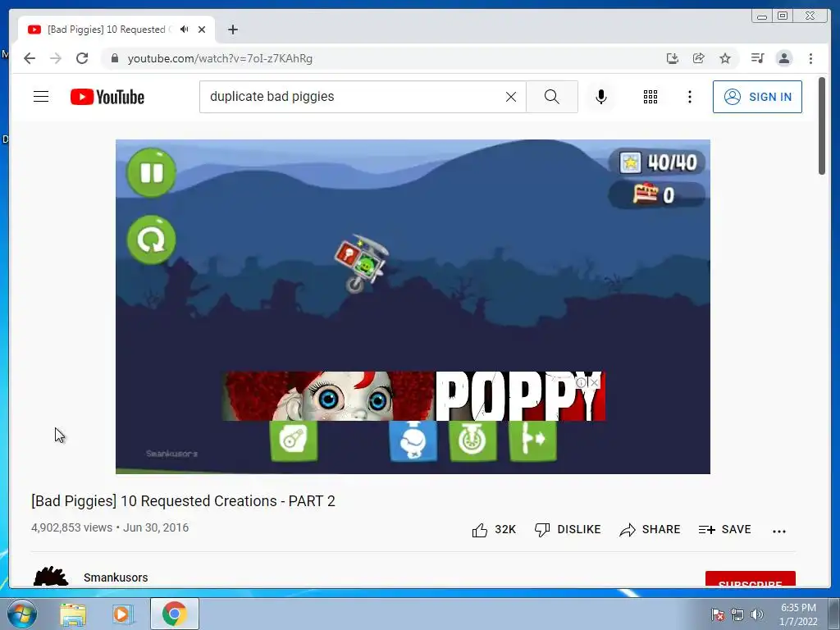Activate the green propeller fan button
This screenshot has width=840, height=630.
(532, 441)
